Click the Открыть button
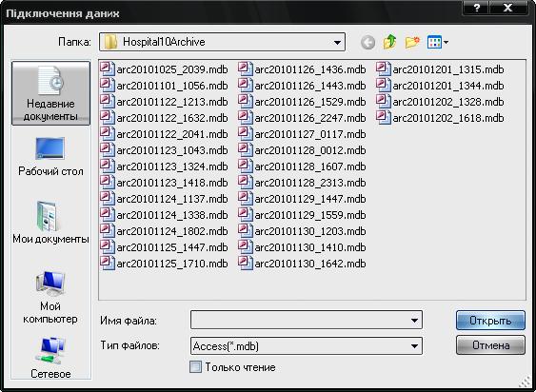Screen dimensions: 536x392 (x=490, y=321)
